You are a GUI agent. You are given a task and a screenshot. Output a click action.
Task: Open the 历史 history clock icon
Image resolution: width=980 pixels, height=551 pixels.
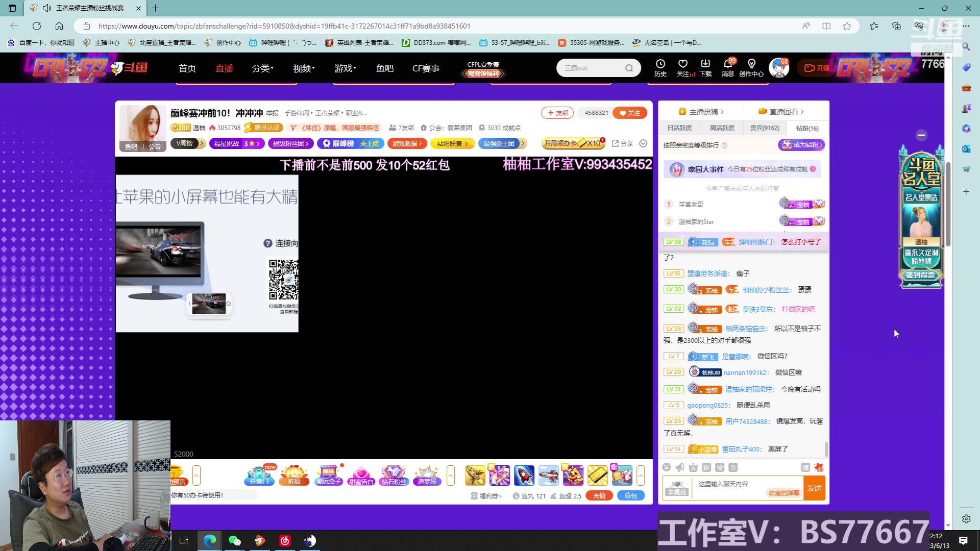tap(660, 67)
